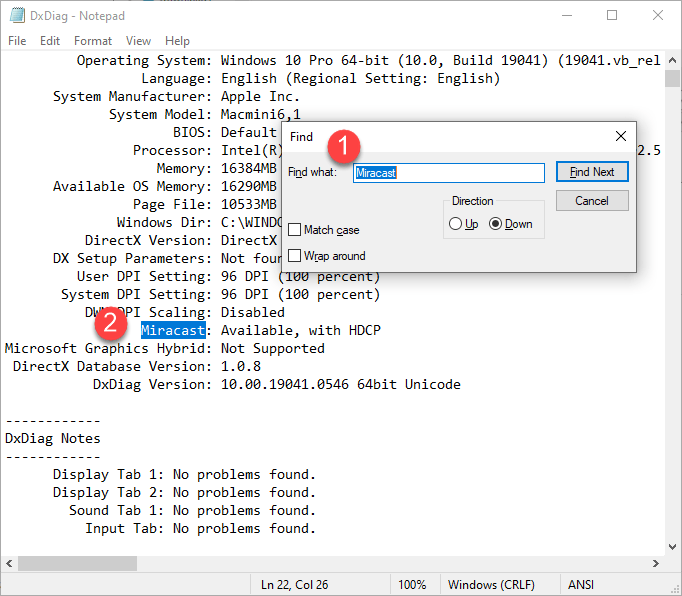Screen dimensions: 682x596
Task: Click the Notepad app icon in title bar
Action: pyautogui.click(x=17, y=16)
